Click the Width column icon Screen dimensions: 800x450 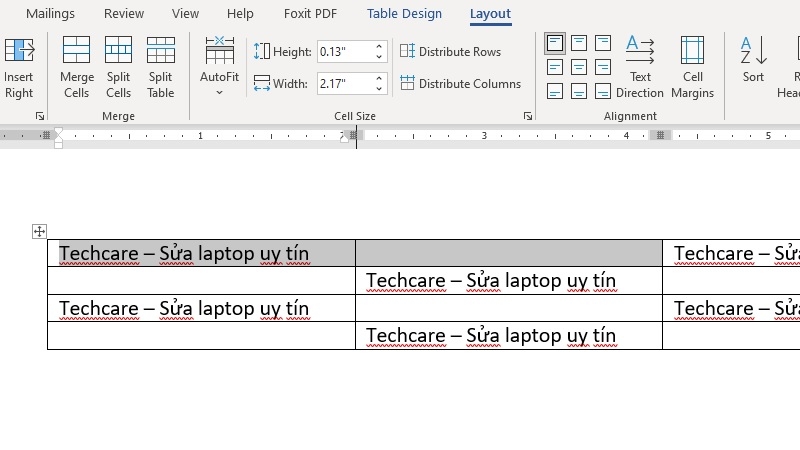coord(262,83)
